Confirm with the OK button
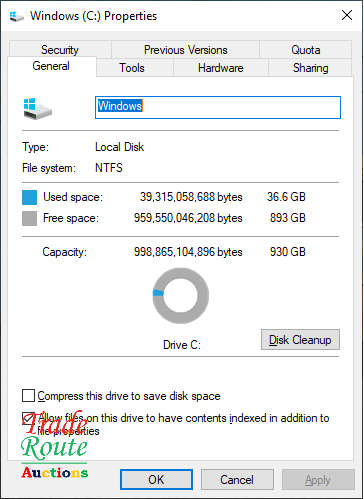 [156, 479]
